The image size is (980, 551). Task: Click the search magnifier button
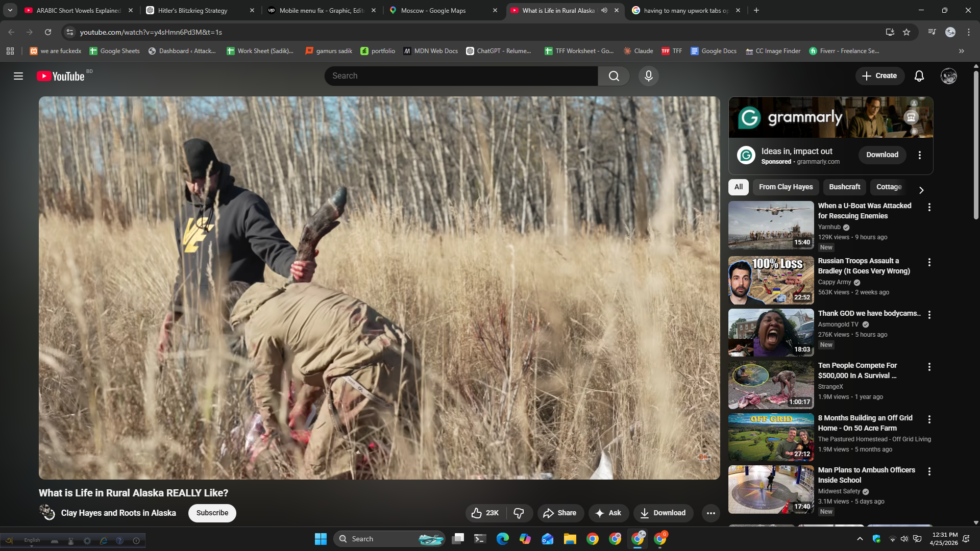[614, 76]
